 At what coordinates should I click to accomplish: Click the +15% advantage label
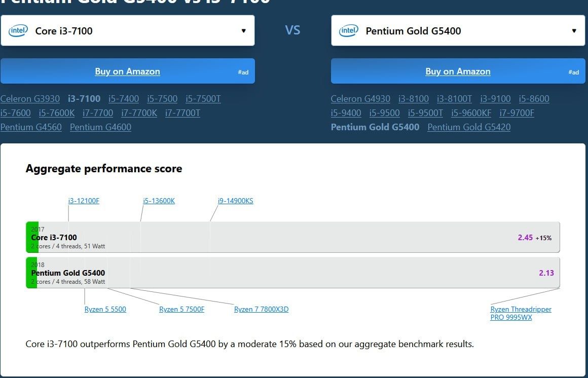[544, 238]
